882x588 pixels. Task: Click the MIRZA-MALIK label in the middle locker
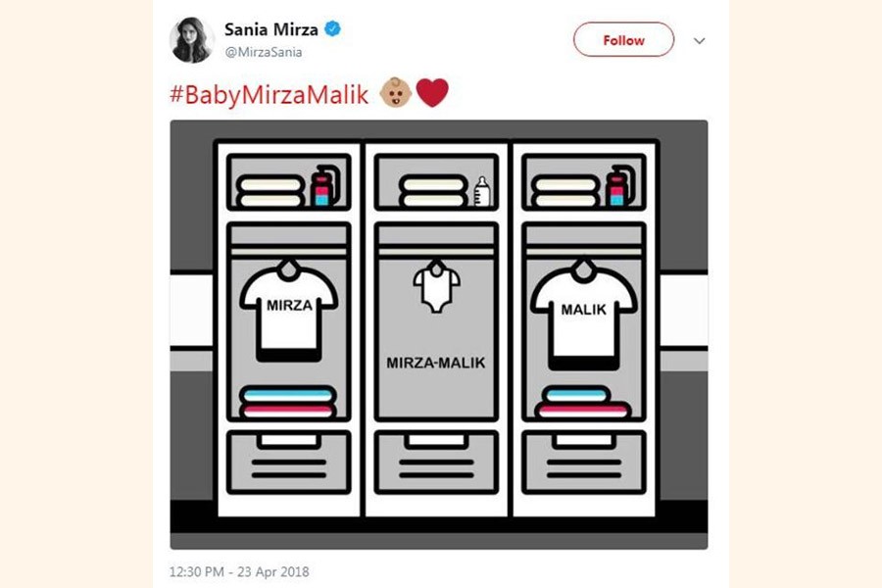click(x=435, y=363)
